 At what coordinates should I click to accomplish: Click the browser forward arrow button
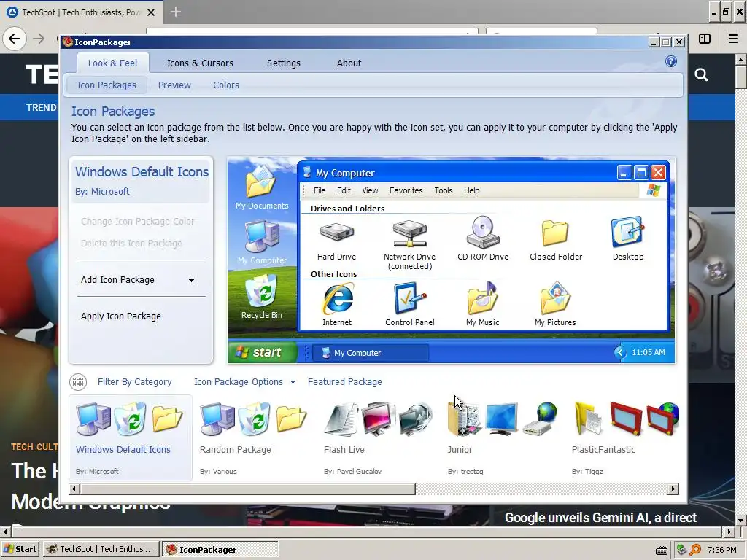pos(39,39)
